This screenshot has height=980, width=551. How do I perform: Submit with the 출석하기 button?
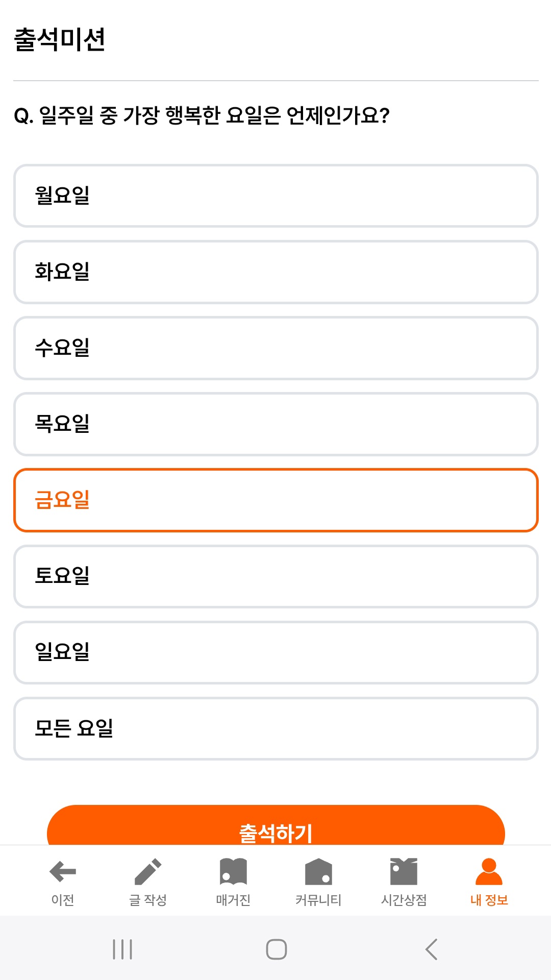[x=276, y=825]
